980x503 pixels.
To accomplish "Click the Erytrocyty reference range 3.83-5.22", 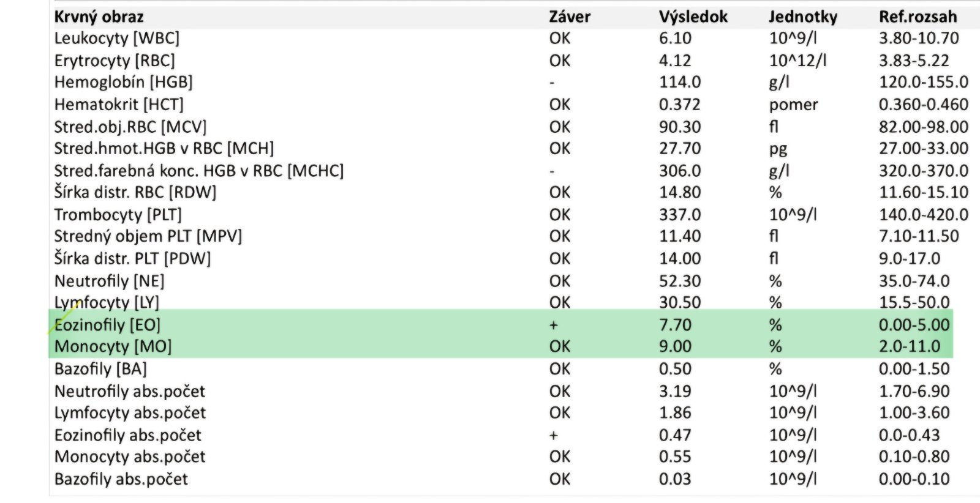I will pos(914,61).
